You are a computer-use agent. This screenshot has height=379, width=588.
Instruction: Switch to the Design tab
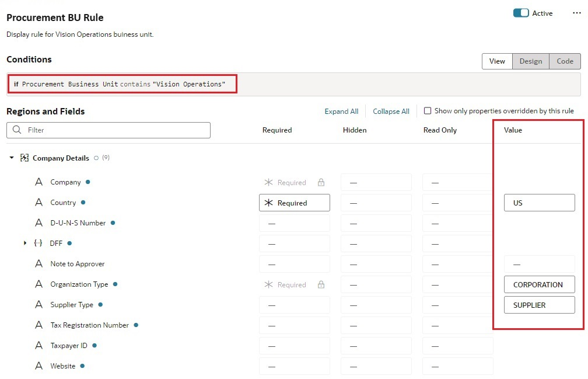[531, 61]
